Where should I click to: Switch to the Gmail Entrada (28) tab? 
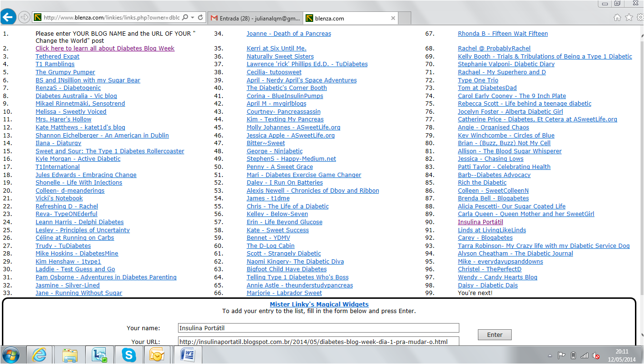click(x=255, y=18)
